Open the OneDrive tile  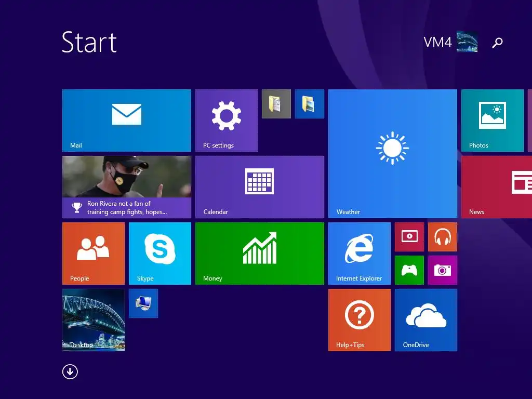(426, 320)
